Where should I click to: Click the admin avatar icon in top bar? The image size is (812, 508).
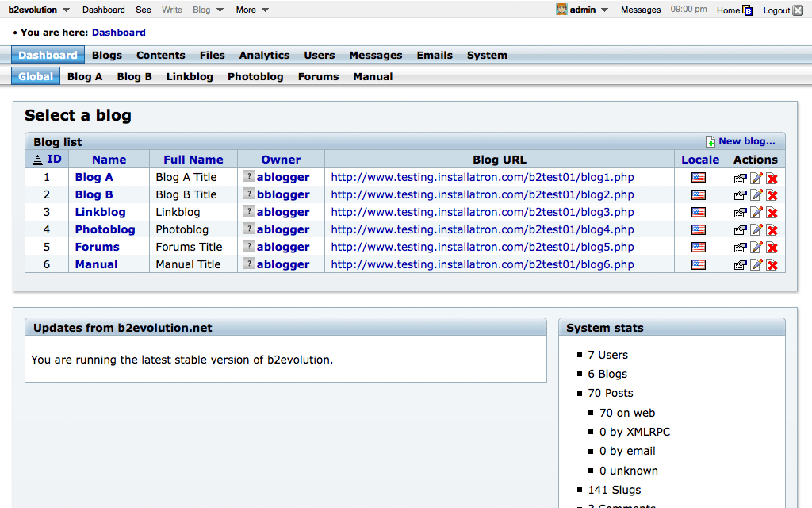[x=561, y=10]
